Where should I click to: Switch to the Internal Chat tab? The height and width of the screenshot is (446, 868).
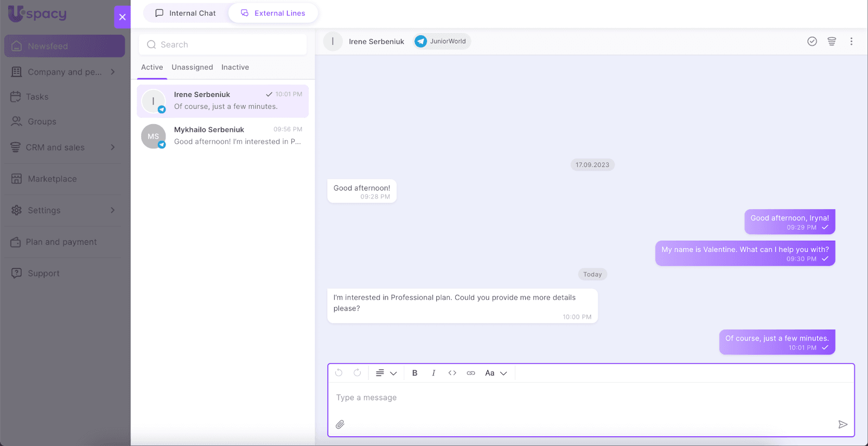[186, 13]
